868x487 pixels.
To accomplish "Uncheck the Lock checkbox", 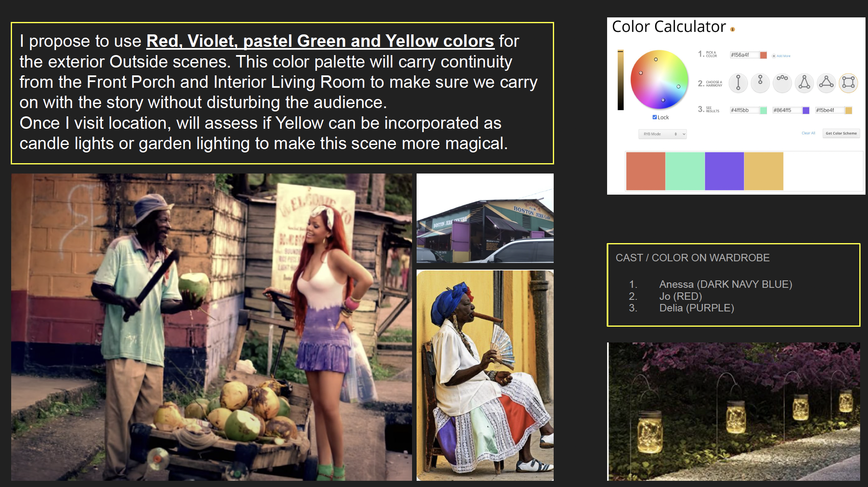I will (654, 117).
